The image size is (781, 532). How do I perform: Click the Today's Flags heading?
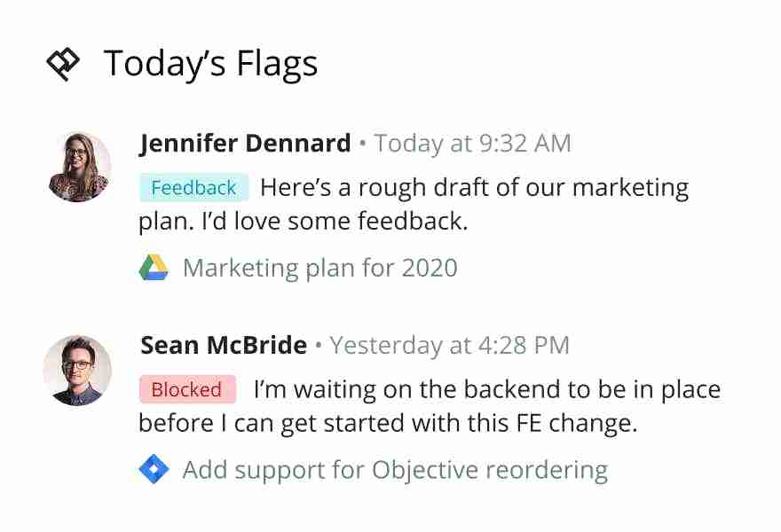pyautogui.click(x=210, y=64)
